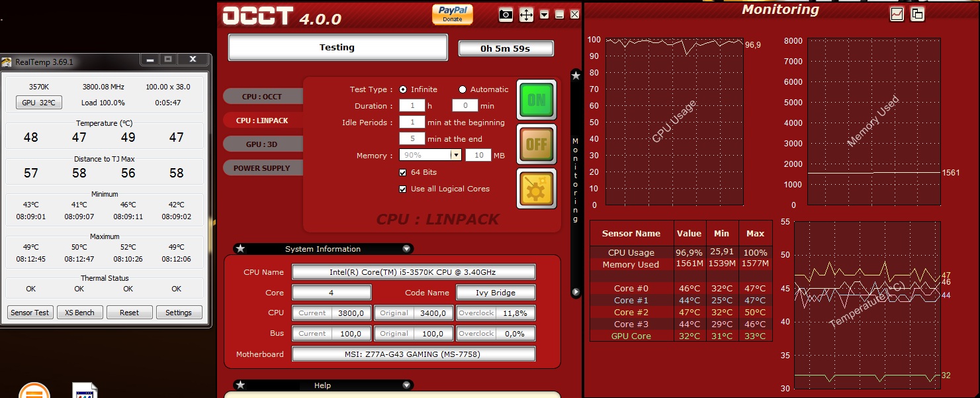Go to the POWER SUPPLY tab

click(263, 168)
